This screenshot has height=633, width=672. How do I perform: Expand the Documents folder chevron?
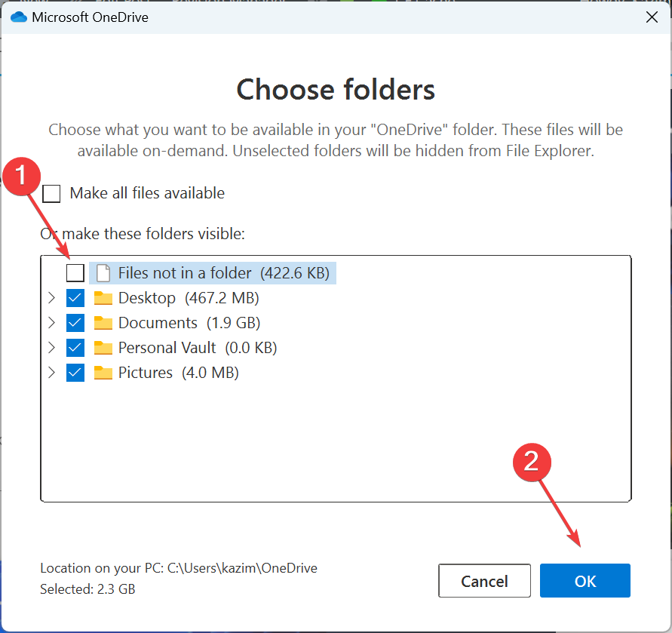pos(52,322)
